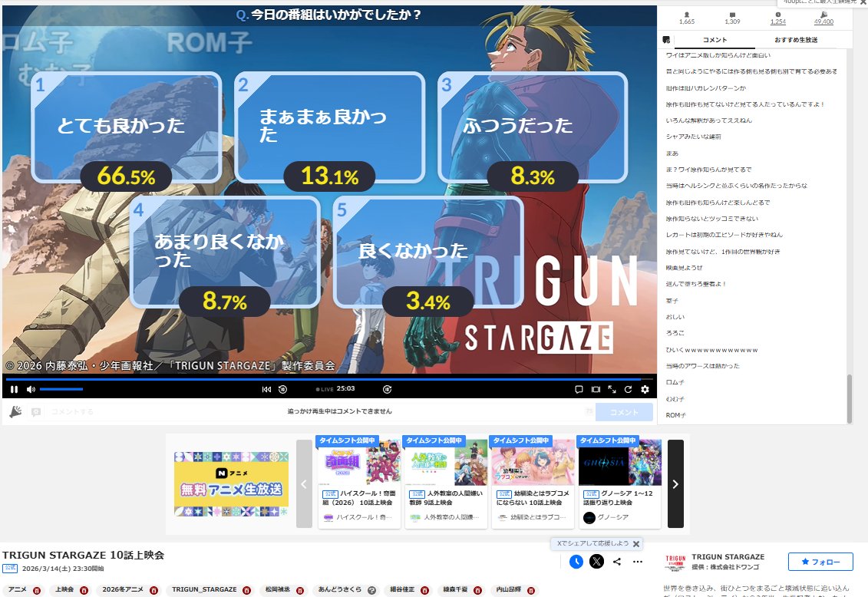Select poll option ふつうだった
Screen dimensions: 868x597
coord(533,127)
